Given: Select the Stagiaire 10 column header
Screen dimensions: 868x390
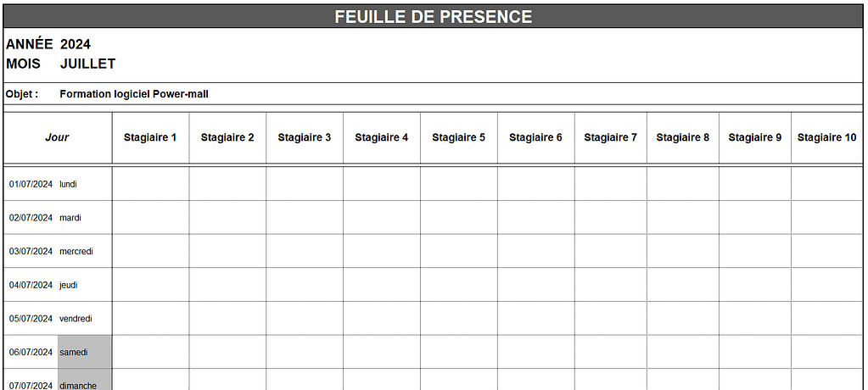Looking at the screenshot, I should click(826, 137).
